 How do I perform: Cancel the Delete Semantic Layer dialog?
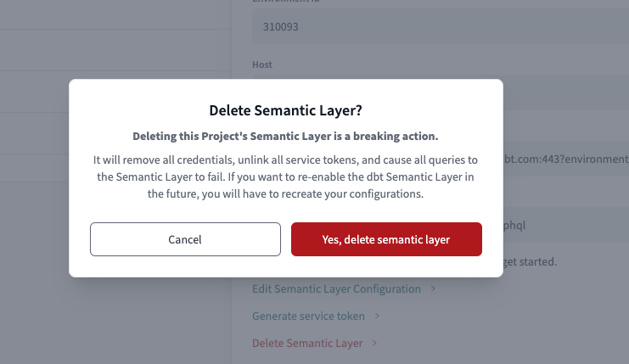pos(185,239)
